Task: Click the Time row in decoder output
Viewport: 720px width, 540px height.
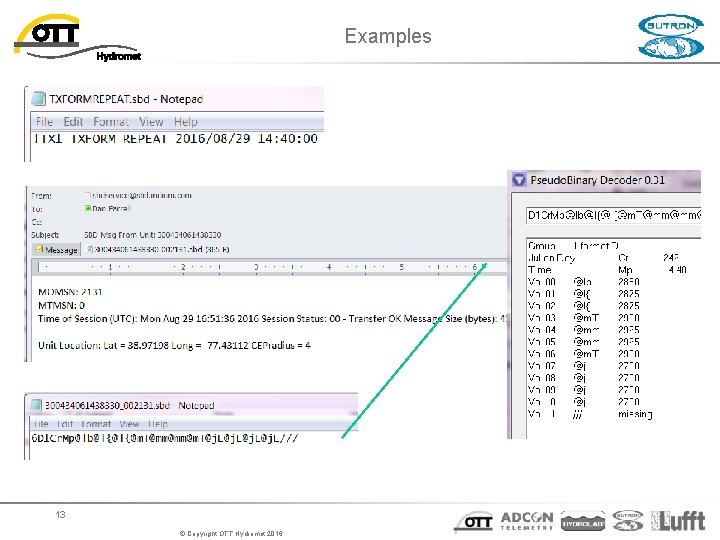Action: pos(607,270)
